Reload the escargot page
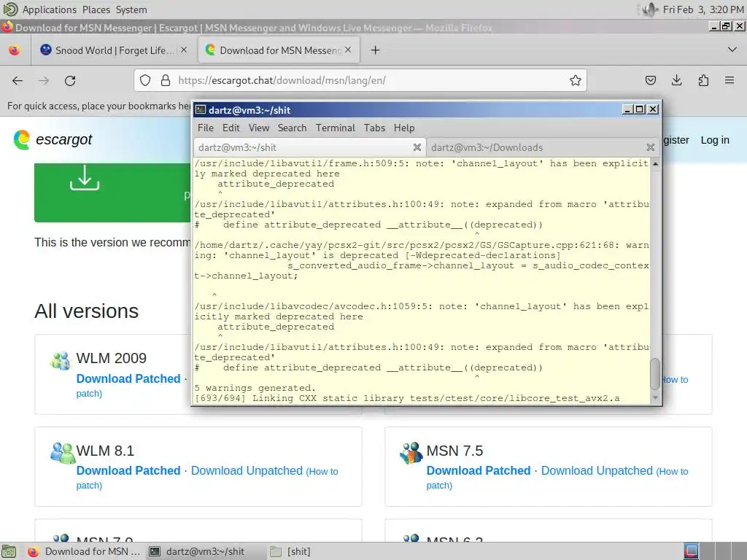Viewport: 747px width, 560px height. click(x=70, y=80)
